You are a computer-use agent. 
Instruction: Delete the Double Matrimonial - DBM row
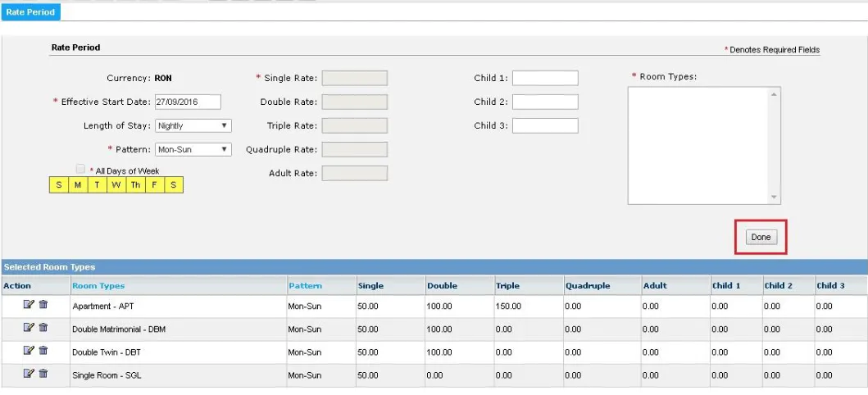click(x=43, y=328)
